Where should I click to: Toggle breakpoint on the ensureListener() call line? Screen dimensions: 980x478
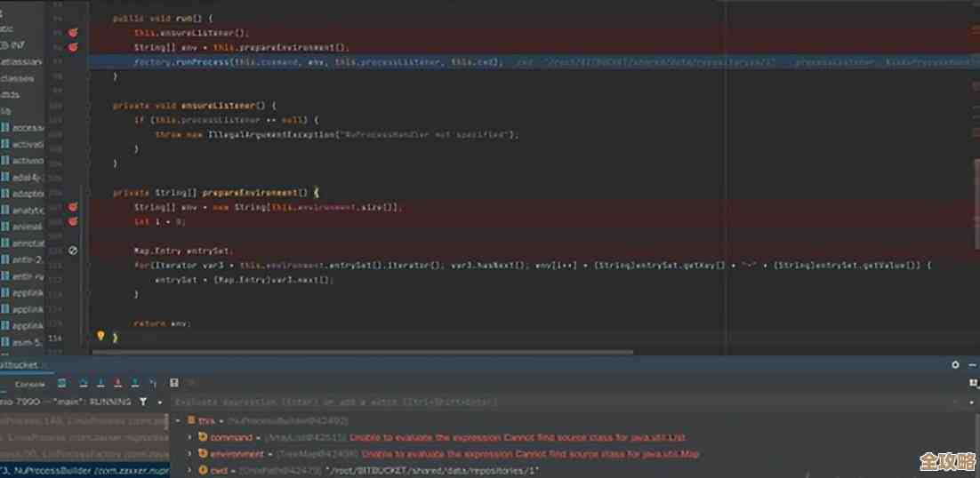tap(73, 32)
